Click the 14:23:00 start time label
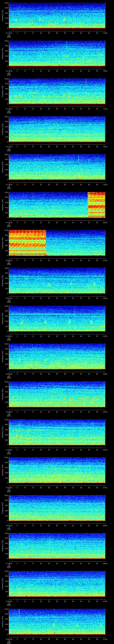Image resolution: width=114 pixels, height=644 pixels. click(x=9, y=374)
